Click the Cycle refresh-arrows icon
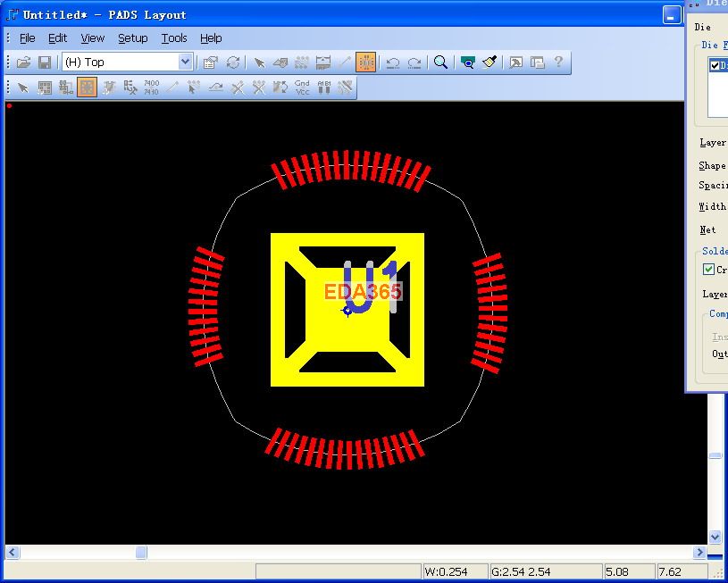 pos(232,62)
